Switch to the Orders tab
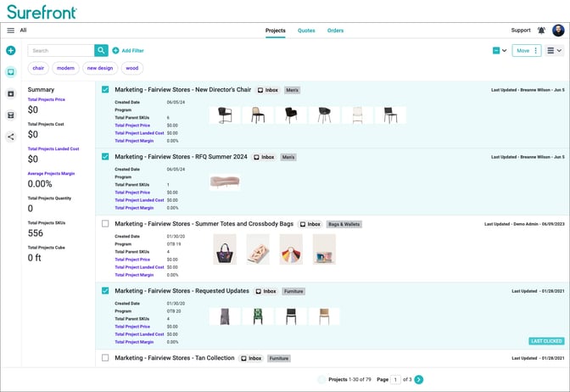The image size is (570, 392). pyautogui.click(x=335, y=31)
